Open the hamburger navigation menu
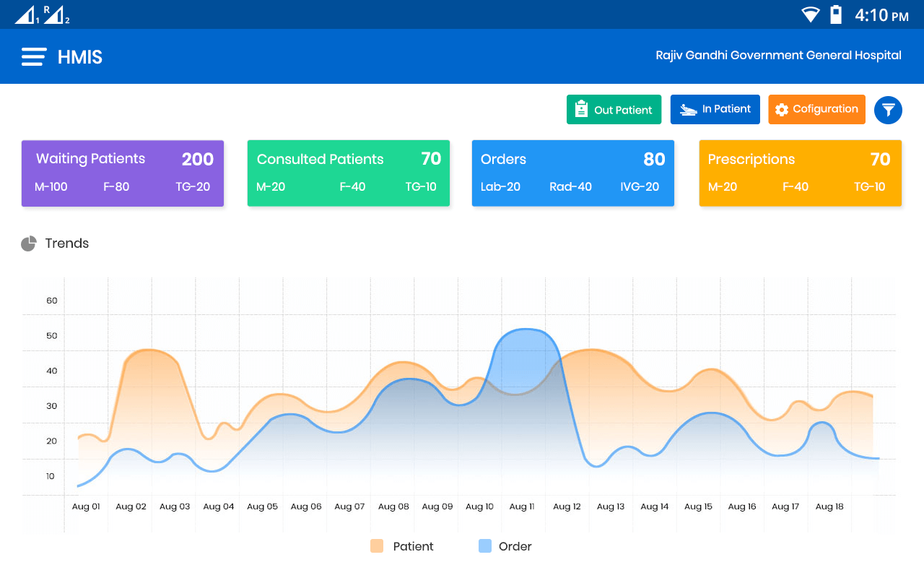The image size is (924, 578). (34, 57)
